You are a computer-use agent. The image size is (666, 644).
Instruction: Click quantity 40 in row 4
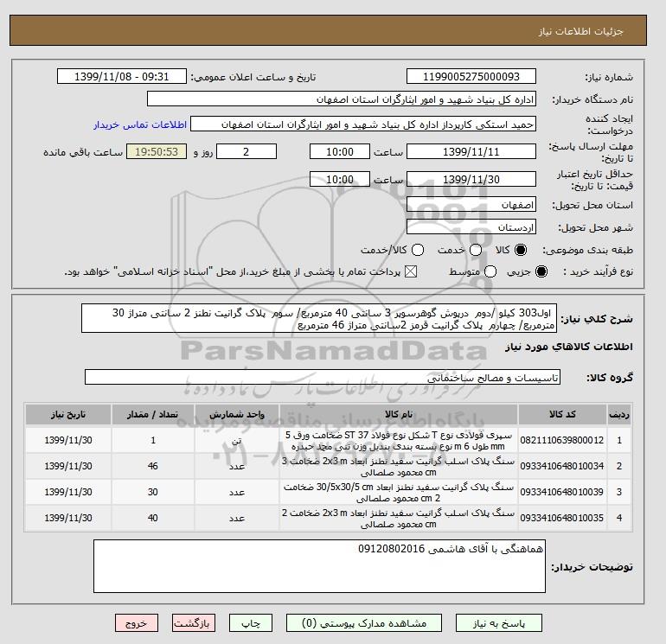(153, 518)
